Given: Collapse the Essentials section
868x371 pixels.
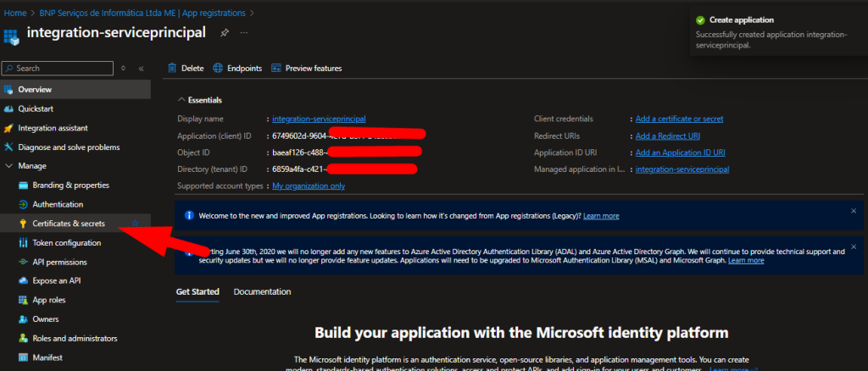Looking at the screenshot, I should coord(181,99).
